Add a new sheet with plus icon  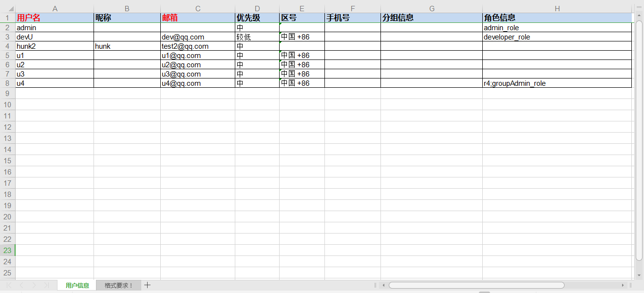(x=148, y=285)
